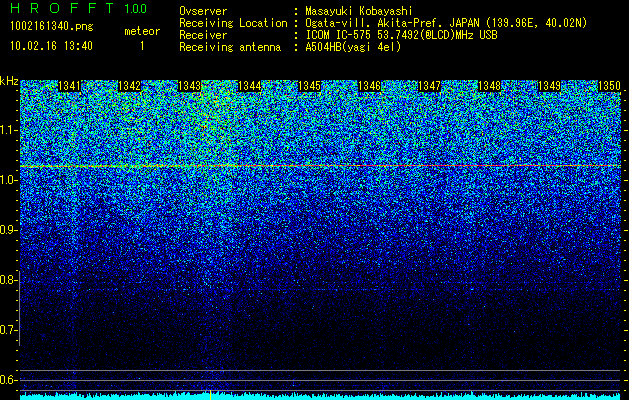Click the 1.0 kHz axis label
The width and height of the screenshot is (629, 400).
[x=9, y=180]
